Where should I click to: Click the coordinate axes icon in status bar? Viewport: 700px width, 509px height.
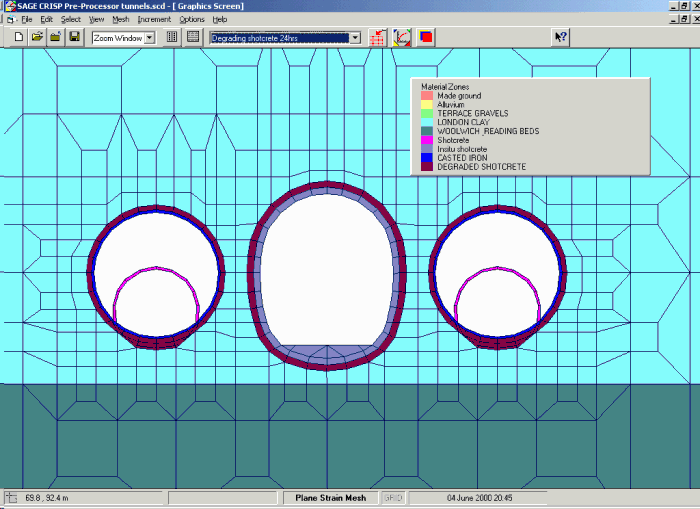click(11, 498)
